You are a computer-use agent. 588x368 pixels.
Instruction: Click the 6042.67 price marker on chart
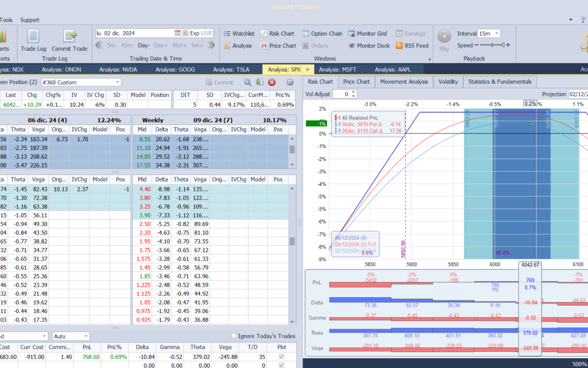pos(530,265)
